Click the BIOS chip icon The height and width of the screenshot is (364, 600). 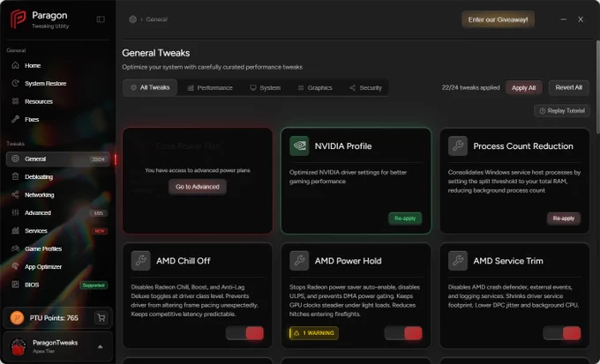coord(15,285)
